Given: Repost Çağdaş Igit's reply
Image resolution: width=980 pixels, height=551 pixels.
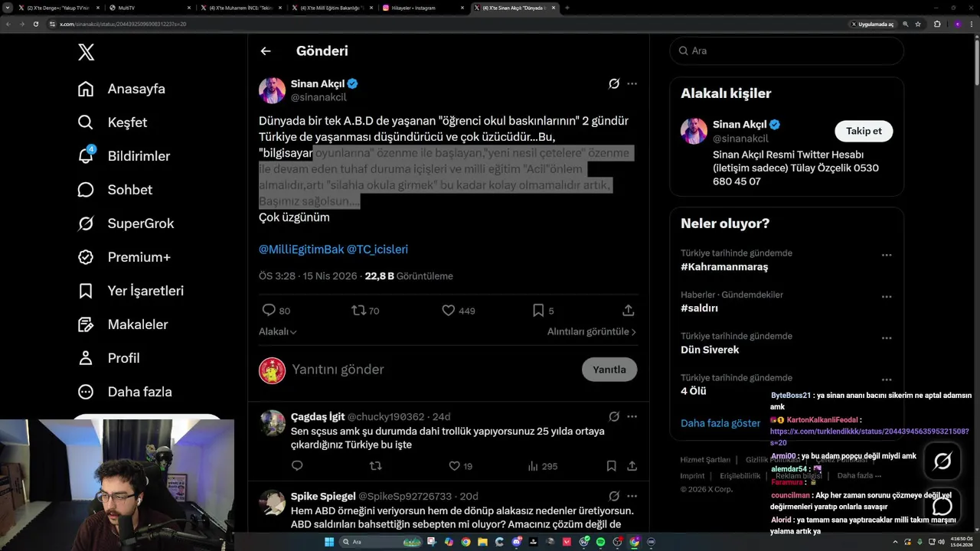Looking at the screenshot, I should (x=375, y=466).
